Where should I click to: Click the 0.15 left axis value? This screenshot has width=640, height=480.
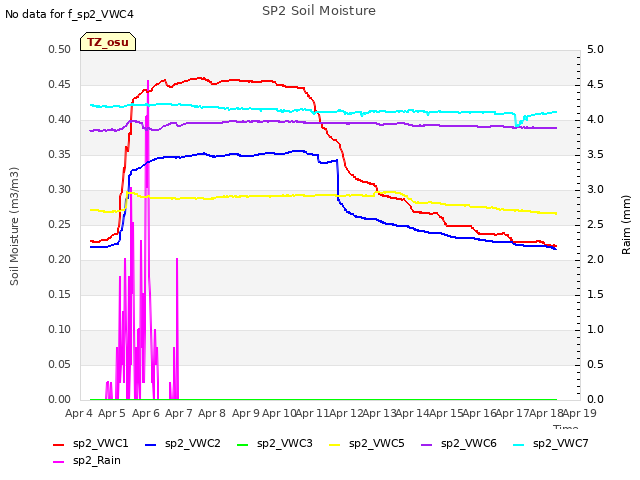(60, 295)
